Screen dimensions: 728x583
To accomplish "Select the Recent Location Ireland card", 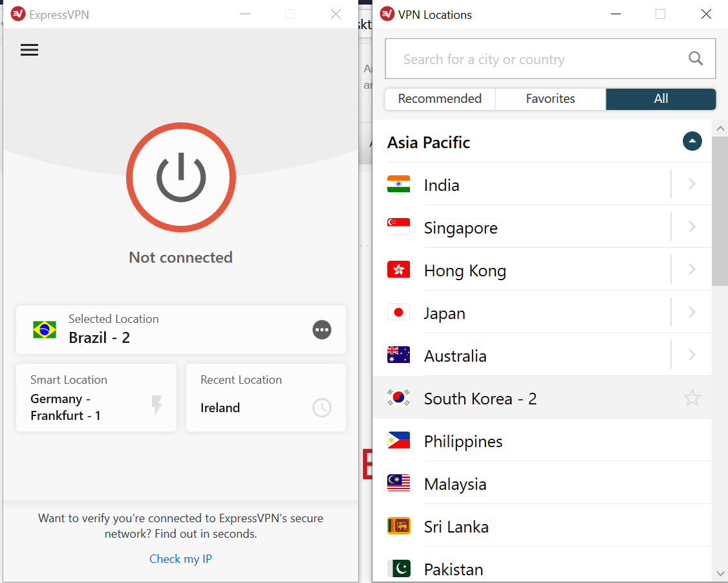I will pyautogui.click(x=266, y=398).
